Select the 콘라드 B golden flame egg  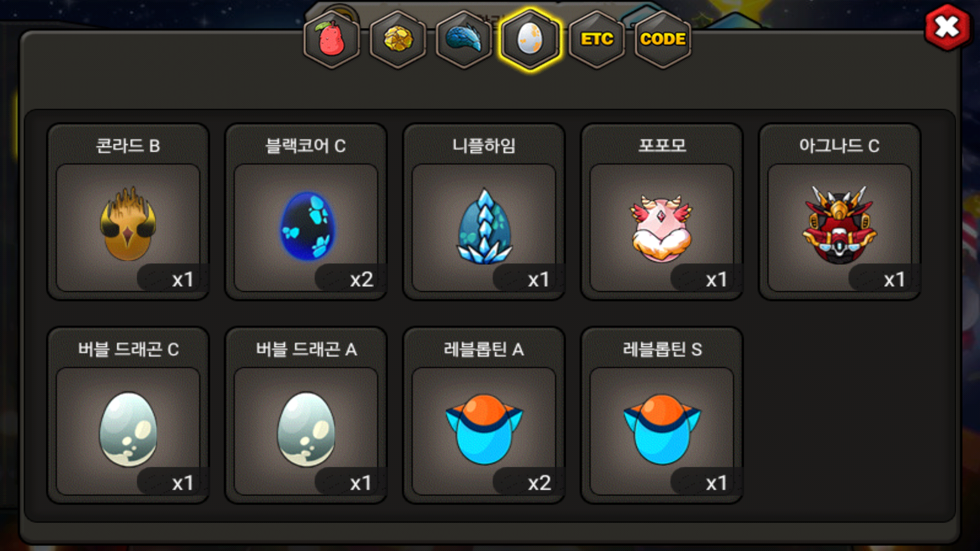coord(128,224)
